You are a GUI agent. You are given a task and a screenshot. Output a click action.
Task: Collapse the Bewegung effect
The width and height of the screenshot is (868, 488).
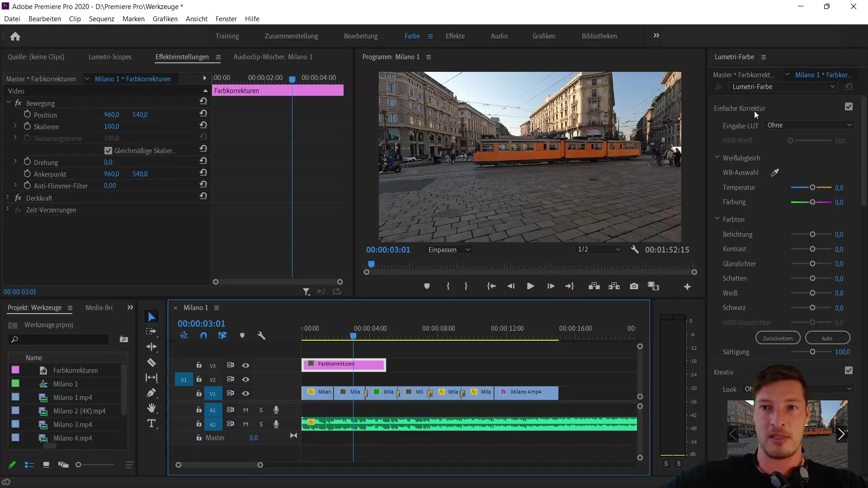click(x=8, y=103)
